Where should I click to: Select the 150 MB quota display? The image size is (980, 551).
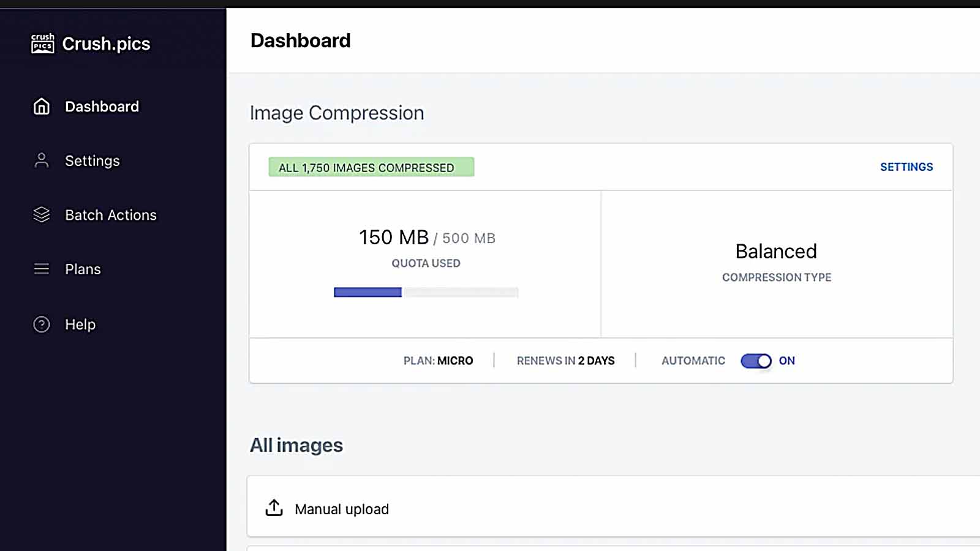[393, 237]
